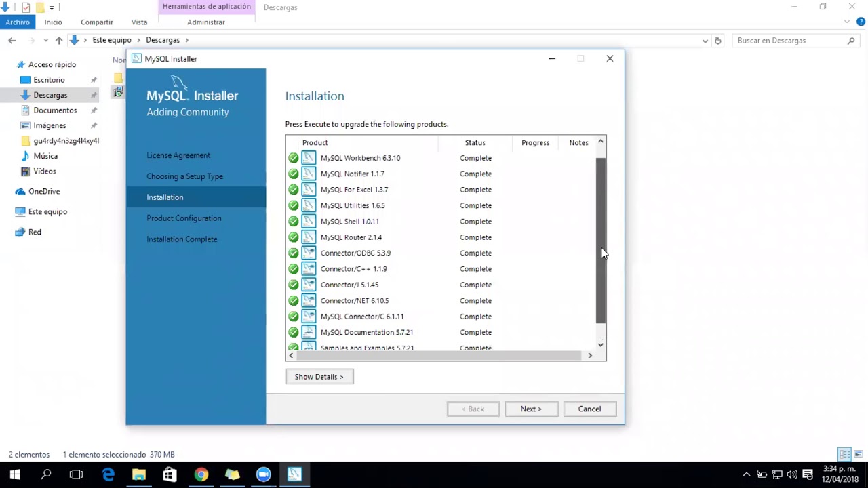Click the Connector/ODBC 5.3.9 product icon
Screen dimensions: 868x488
point(309,253)
